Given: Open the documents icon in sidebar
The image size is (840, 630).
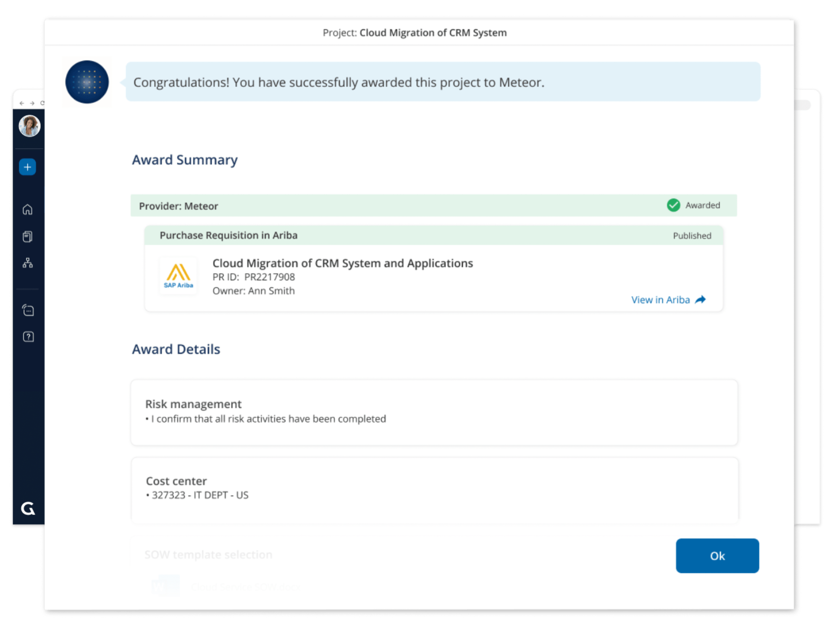Looking at the screenshot, I should coord(28,237).
